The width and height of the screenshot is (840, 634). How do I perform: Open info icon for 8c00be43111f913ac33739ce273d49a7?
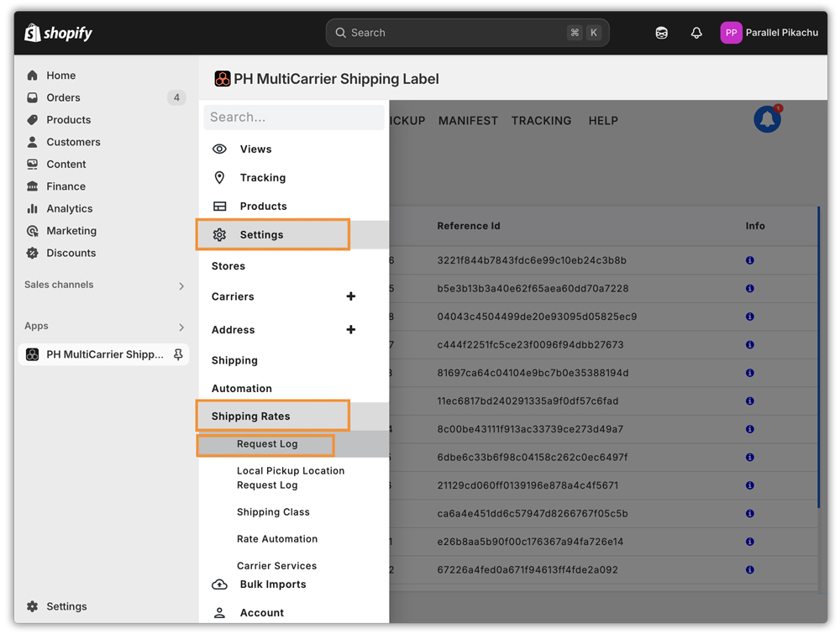coord(750,429)
